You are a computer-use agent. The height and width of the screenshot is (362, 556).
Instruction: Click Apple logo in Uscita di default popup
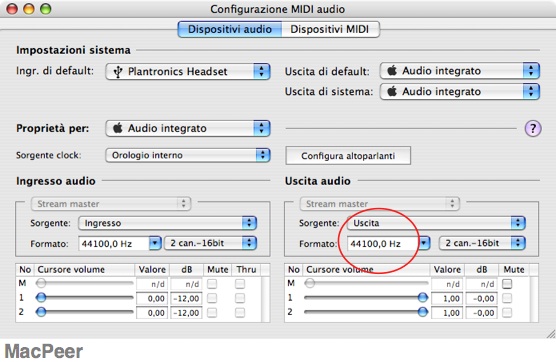392,71
